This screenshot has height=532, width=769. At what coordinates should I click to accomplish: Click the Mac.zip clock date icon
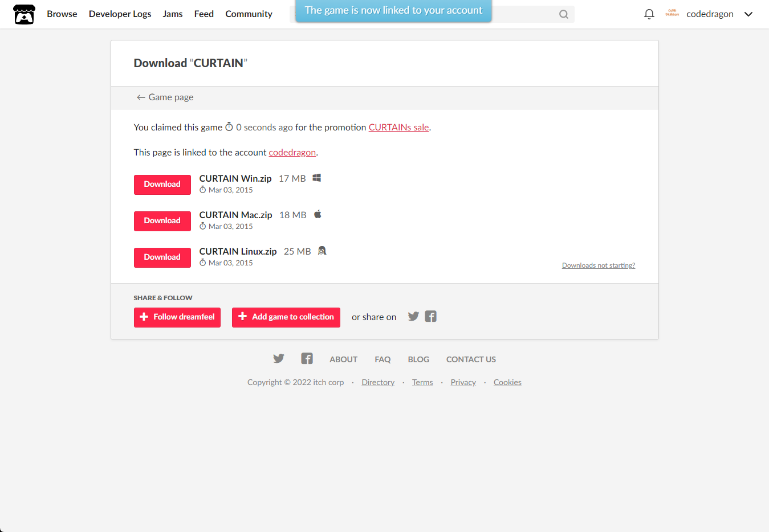pyautogui.click(x=203, y=226)
